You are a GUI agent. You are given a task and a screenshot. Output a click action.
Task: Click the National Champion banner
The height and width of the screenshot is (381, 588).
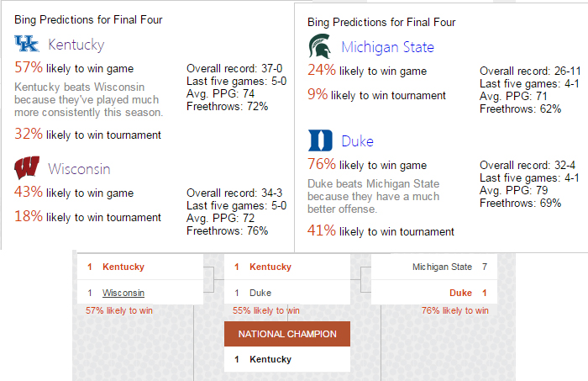(x=287, y=334)
